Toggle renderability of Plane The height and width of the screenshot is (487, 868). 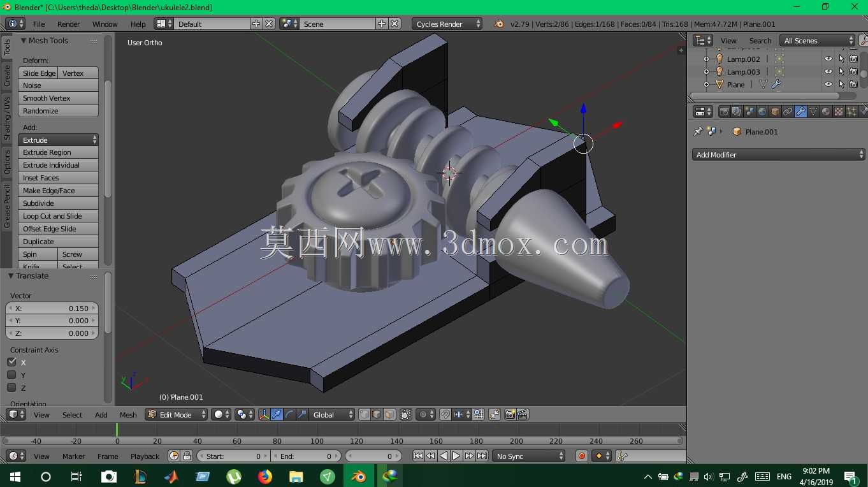pos(853,84)
